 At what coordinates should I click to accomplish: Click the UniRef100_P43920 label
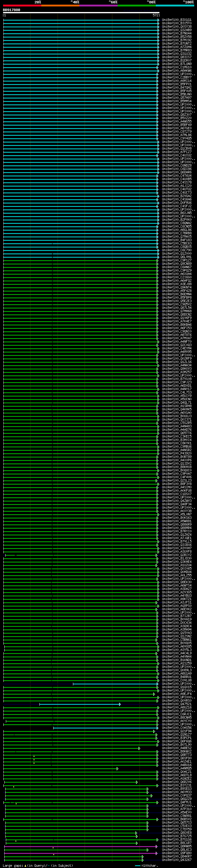point(177,454)
